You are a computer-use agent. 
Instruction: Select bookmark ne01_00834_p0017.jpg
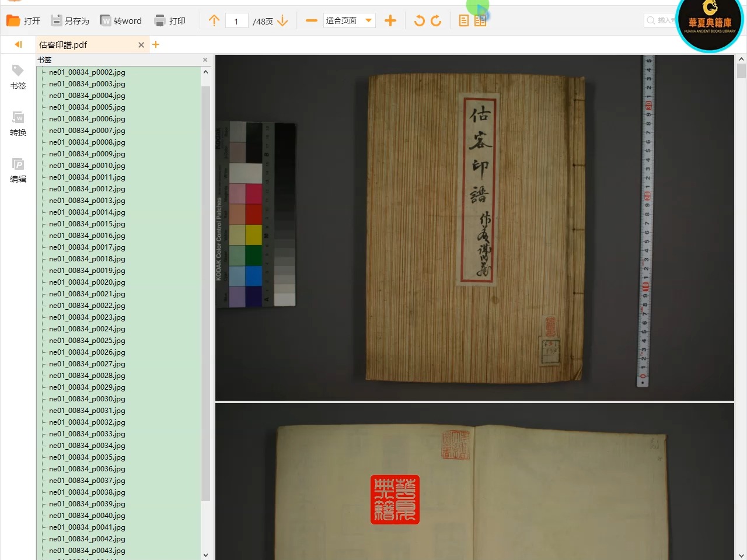pos(87,247)
